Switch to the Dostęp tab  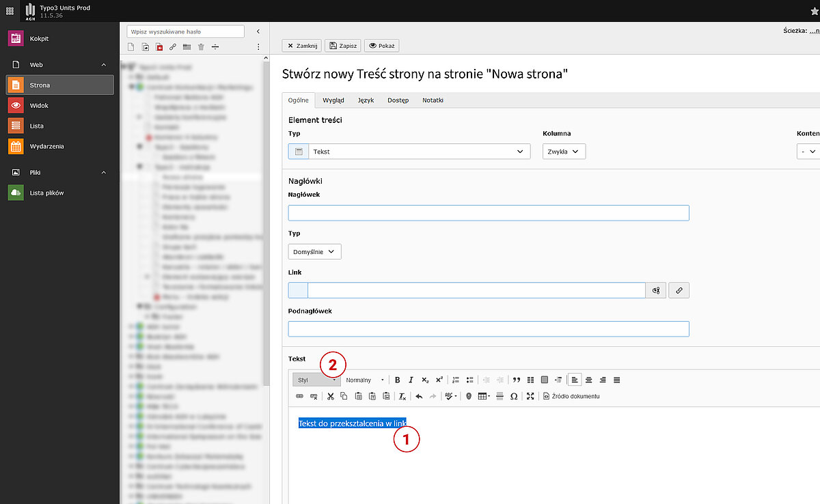tap(398, 100)
